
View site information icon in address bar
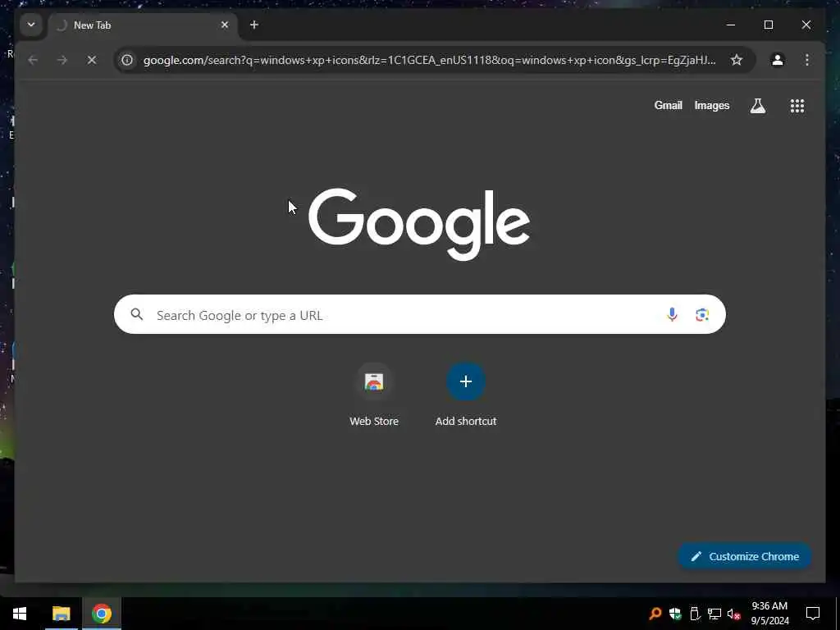(127, 60)
